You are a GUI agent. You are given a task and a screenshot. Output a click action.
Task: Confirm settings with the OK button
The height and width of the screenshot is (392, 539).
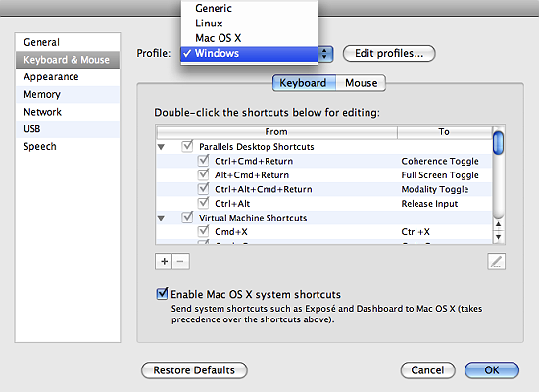coord(492,370)
